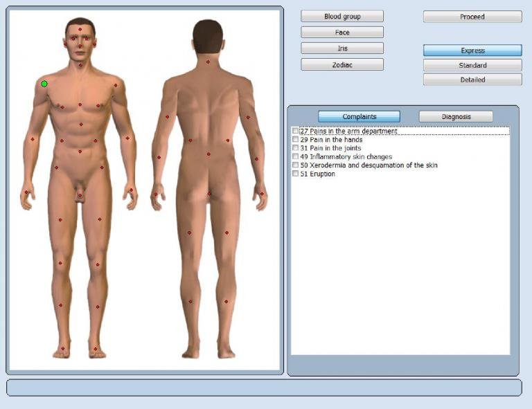Mark '49 Inflammatory skin changes' checkbox

coord(296,157)
